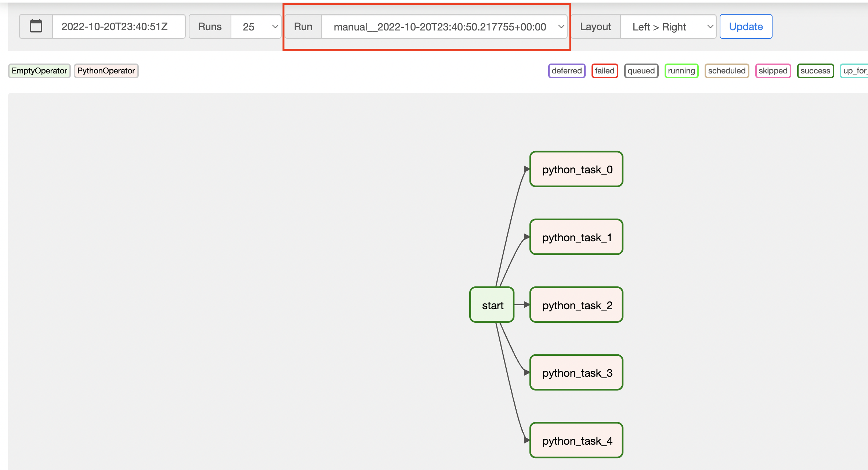Select the start task node

(492, 305)
